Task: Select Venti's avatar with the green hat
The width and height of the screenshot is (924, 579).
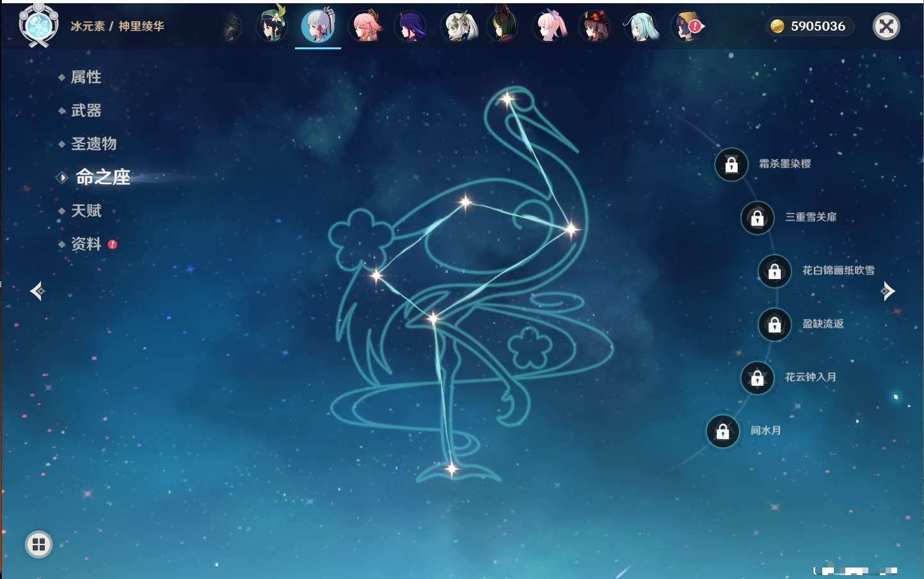Action: pyautogui.click(x=271, y=27)
